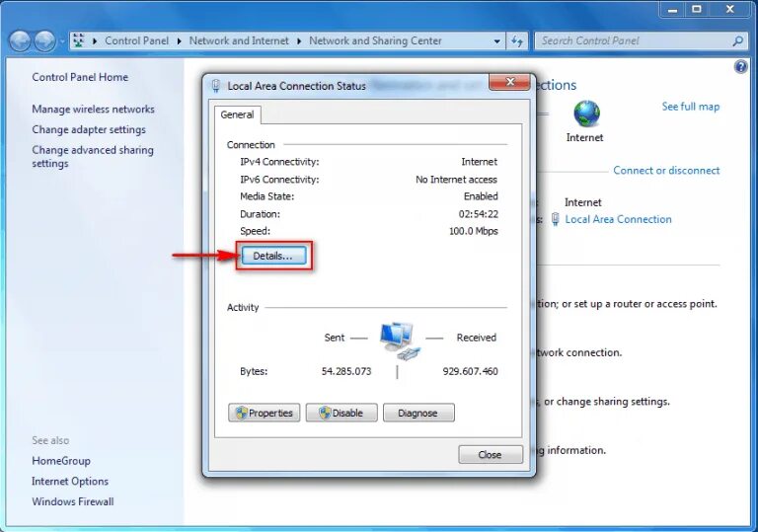Open adapter Properties
758x532 pixels.
(264, 413)
